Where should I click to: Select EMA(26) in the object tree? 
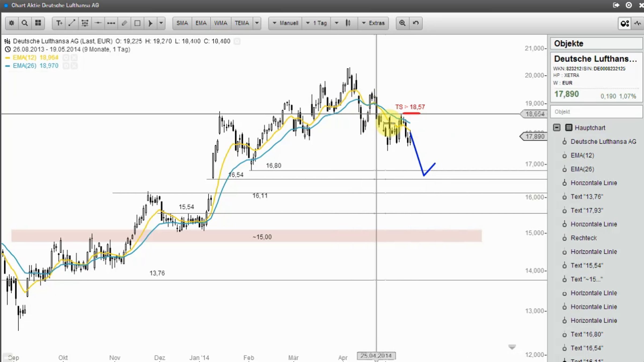[x=582, y=169]
